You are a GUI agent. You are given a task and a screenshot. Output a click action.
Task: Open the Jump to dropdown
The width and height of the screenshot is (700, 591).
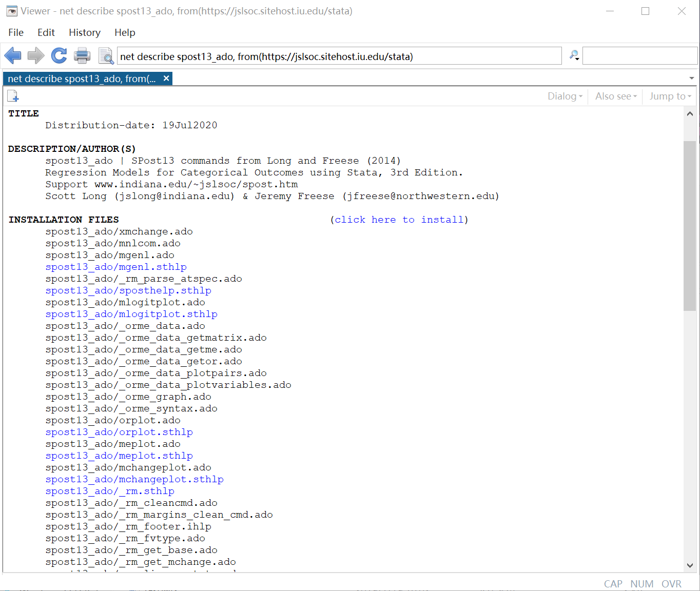point(669,96)
